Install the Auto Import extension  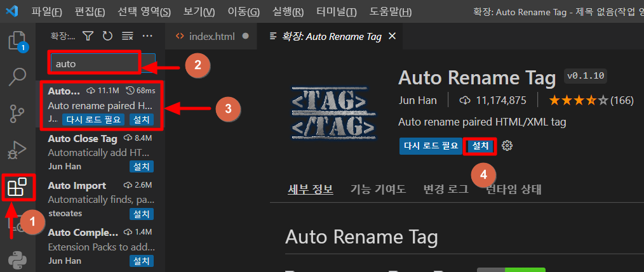pos(142,214)
